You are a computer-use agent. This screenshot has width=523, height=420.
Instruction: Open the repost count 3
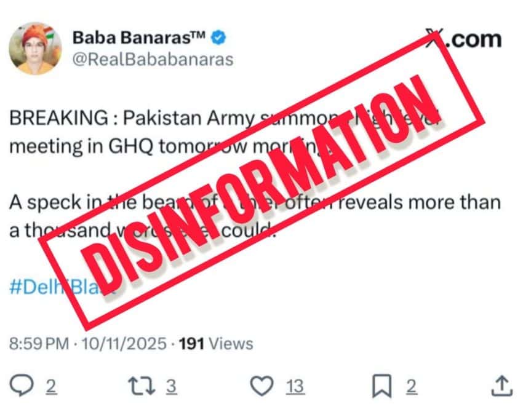tap(172, 386)
